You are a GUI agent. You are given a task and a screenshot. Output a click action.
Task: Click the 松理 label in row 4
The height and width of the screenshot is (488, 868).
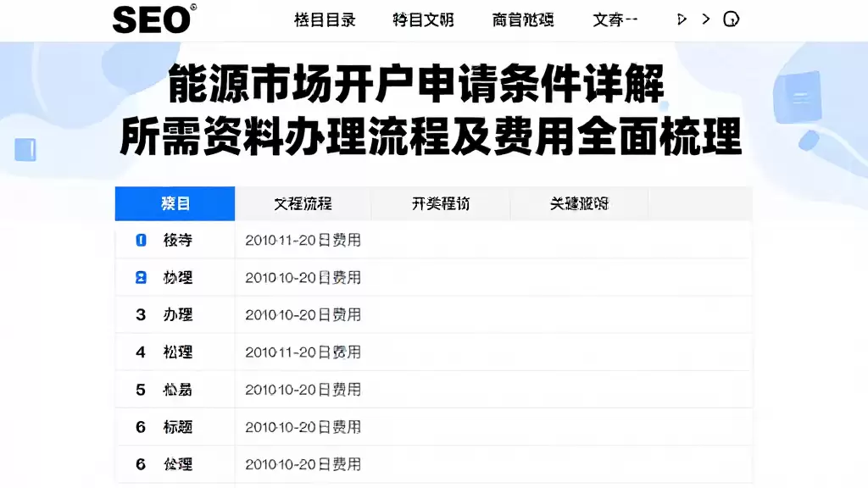pyautogui.click(x=178, y=352)
